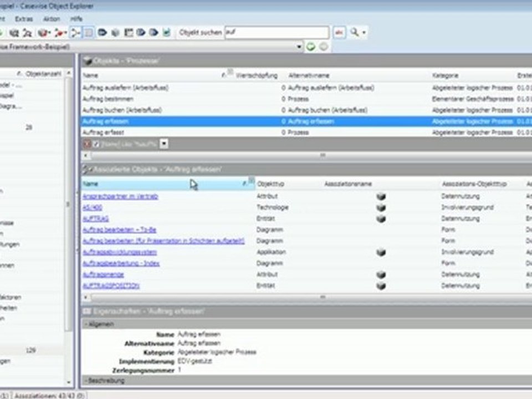Click the cube icon in the Ansprechpartner im Vertrieb row
This screenshot has height=399, width=532.
(381, 196)
